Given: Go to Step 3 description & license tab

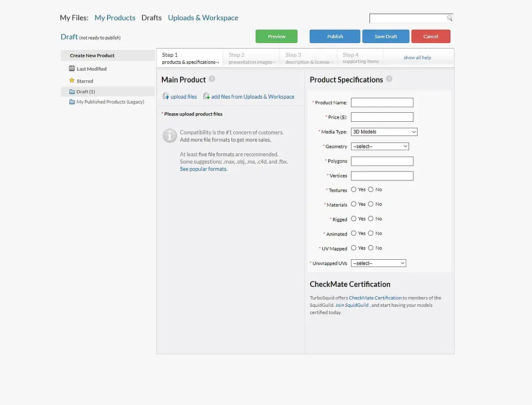Looking at the screenshot, I should click(308, 58).
